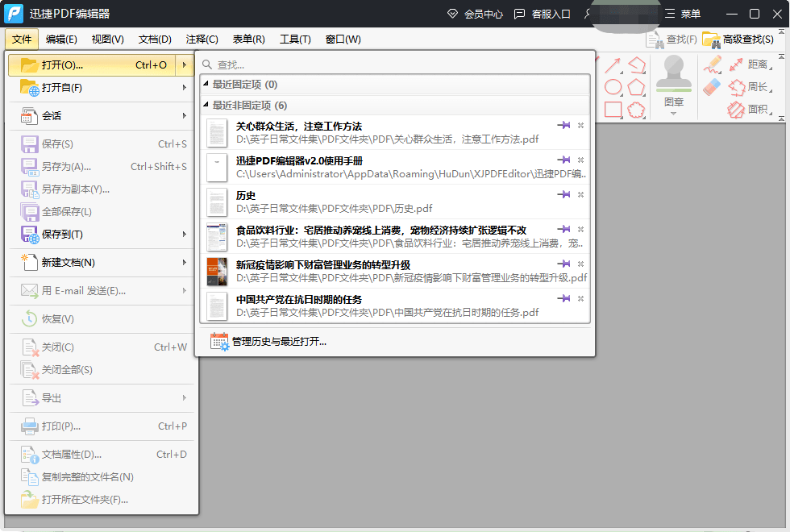Click the 全部保存(L) icon

pos(29,212)
